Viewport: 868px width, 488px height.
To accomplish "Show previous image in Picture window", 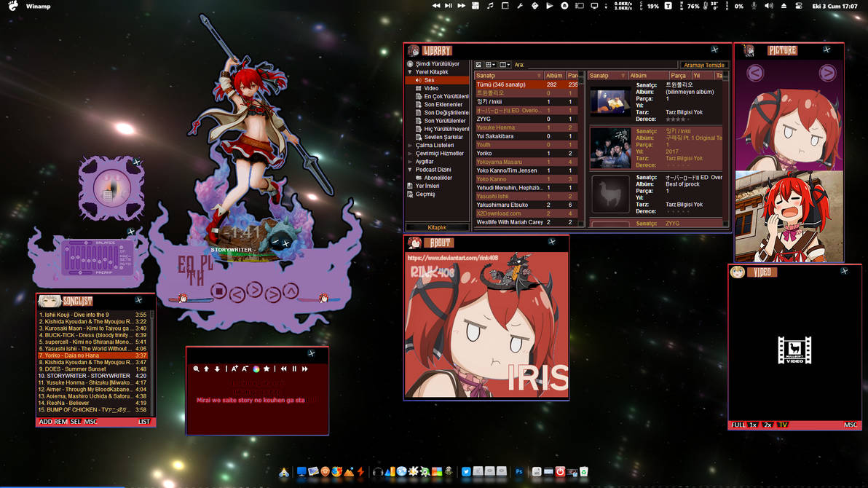I will click(755, 73).
